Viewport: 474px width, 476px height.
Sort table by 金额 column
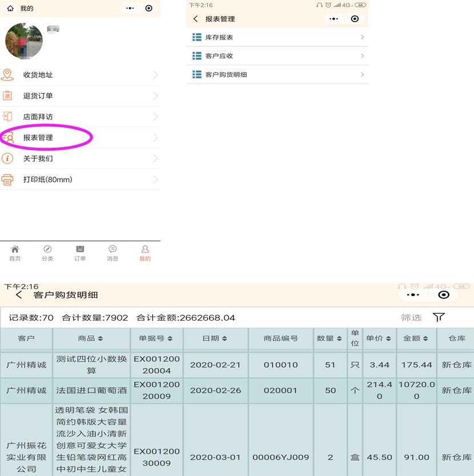click(416, 338)
